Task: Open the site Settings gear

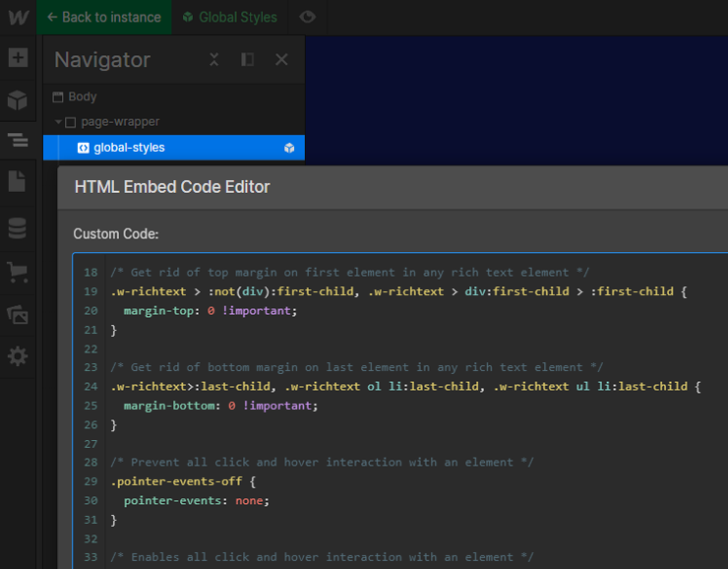Action: pyautogui.click(x=18, y=356)
